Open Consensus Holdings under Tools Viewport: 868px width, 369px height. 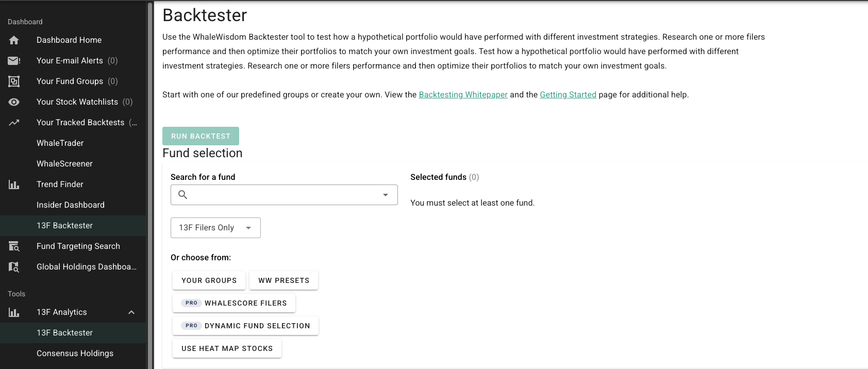(x=75, y=354)
